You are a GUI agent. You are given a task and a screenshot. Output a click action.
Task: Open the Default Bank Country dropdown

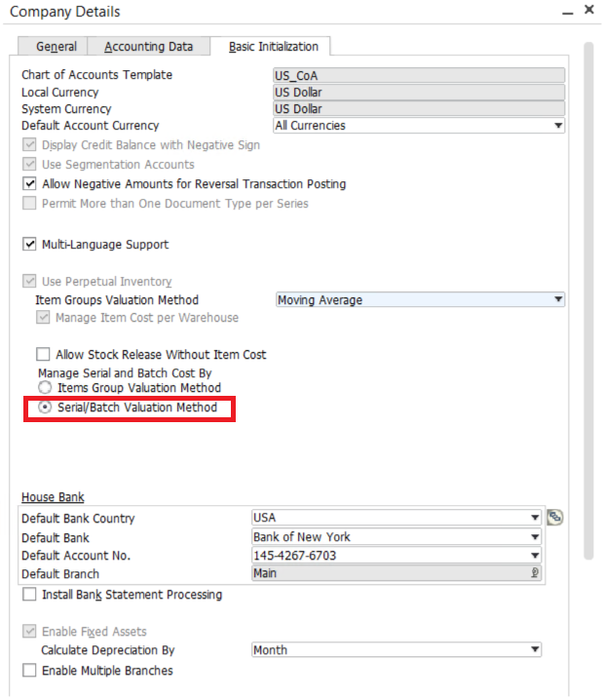535,519
